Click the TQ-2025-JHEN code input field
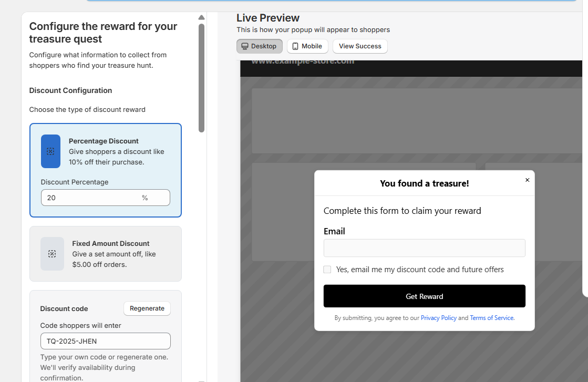This screenshot has height=382, width=588. point(105,341)
